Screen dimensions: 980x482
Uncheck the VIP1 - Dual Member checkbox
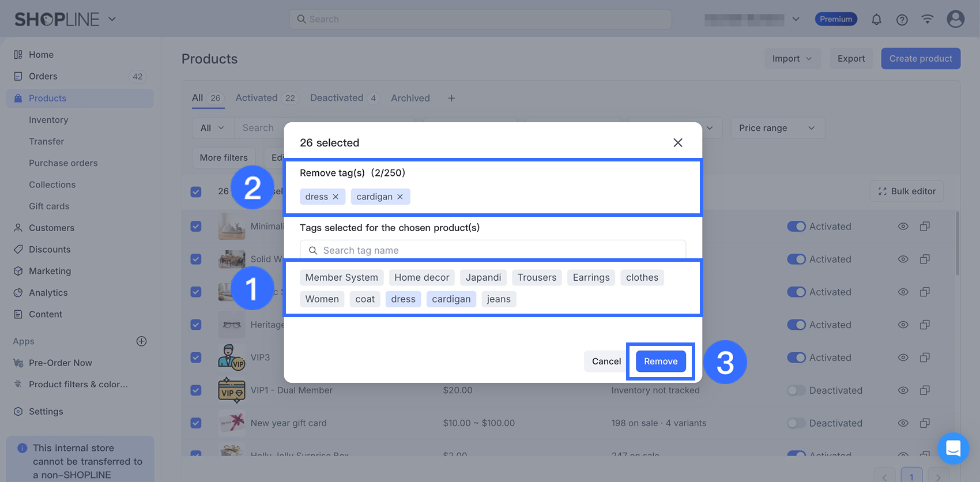(x=196, y=390)
